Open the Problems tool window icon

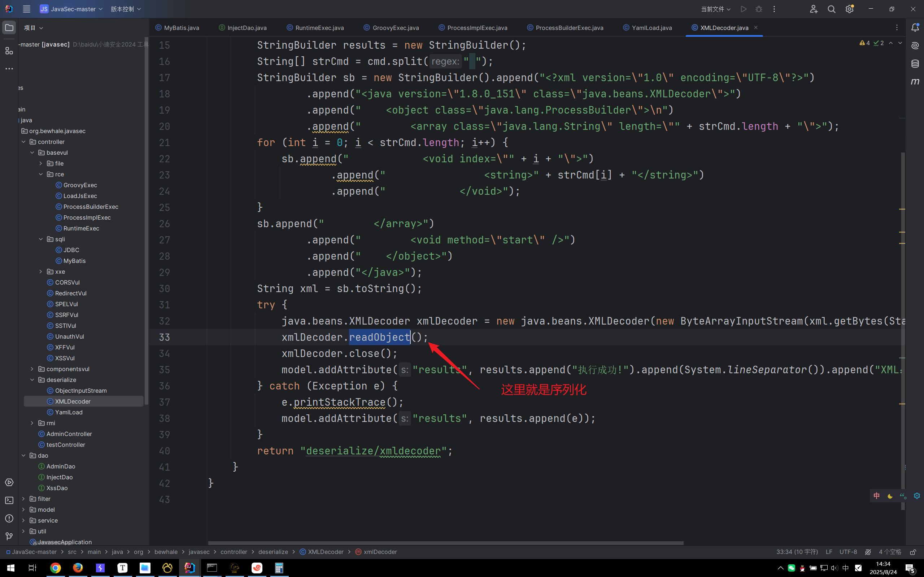pyautogui.click(x=9, y=518)
